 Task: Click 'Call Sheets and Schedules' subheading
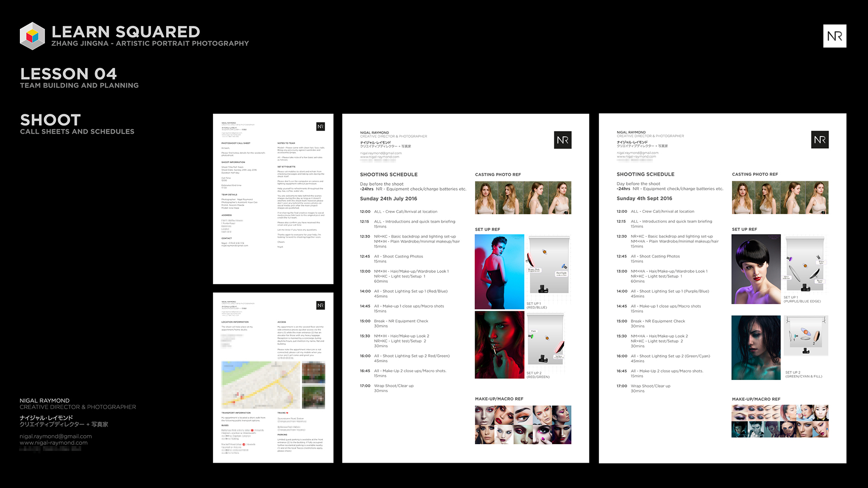(77, 131)
